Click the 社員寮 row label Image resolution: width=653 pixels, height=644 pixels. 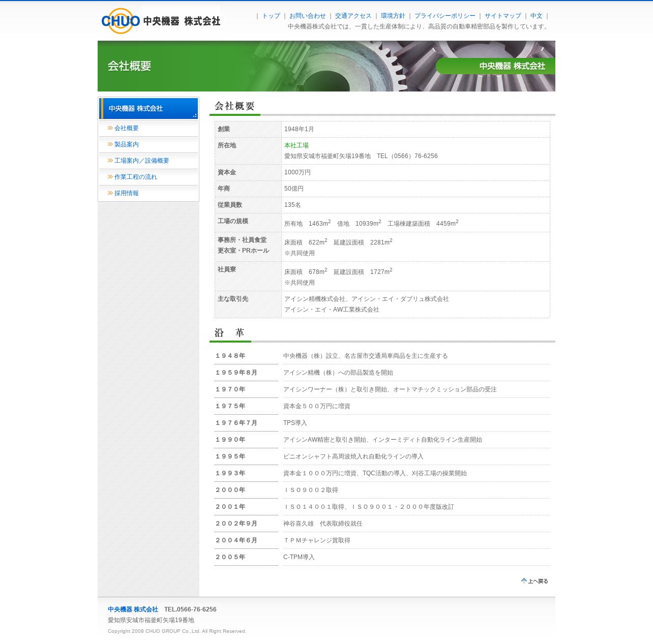227,269
